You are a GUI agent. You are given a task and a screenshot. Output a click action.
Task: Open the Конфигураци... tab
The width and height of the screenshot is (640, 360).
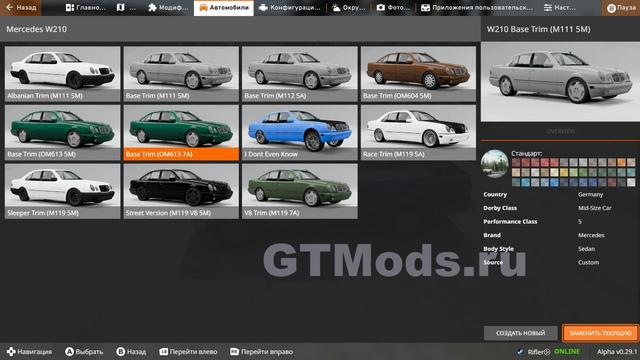click(290, 8)
